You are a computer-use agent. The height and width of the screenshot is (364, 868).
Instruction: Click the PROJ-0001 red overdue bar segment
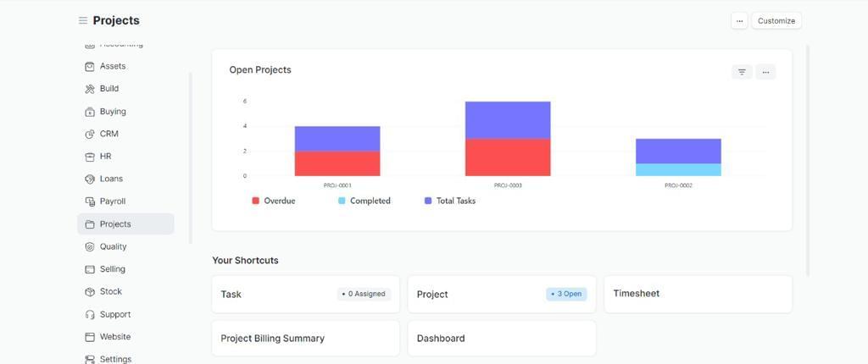click(337, 163)
